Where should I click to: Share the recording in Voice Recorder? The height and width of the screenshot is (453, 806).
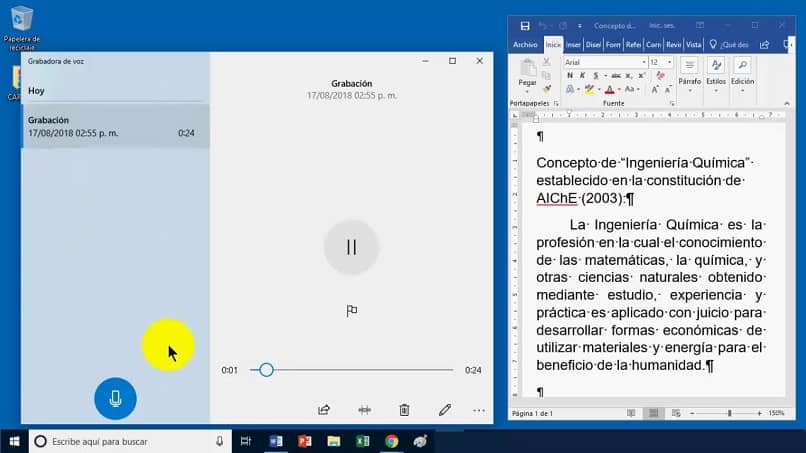(324, 410)
